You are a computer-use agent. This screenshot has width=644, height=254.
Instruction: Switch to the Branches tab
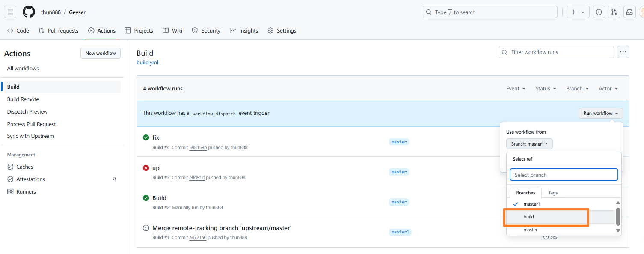pyautogui.click(x=525, y=193)
